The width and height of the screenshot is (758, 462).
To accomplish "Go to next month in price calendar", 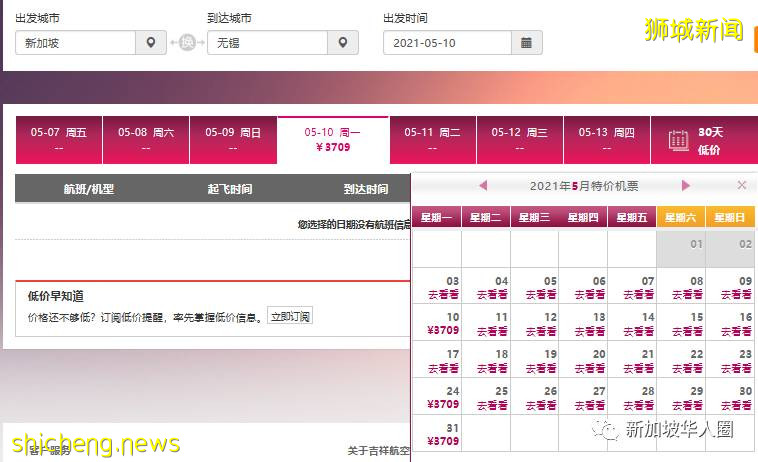I will [686, 185].
